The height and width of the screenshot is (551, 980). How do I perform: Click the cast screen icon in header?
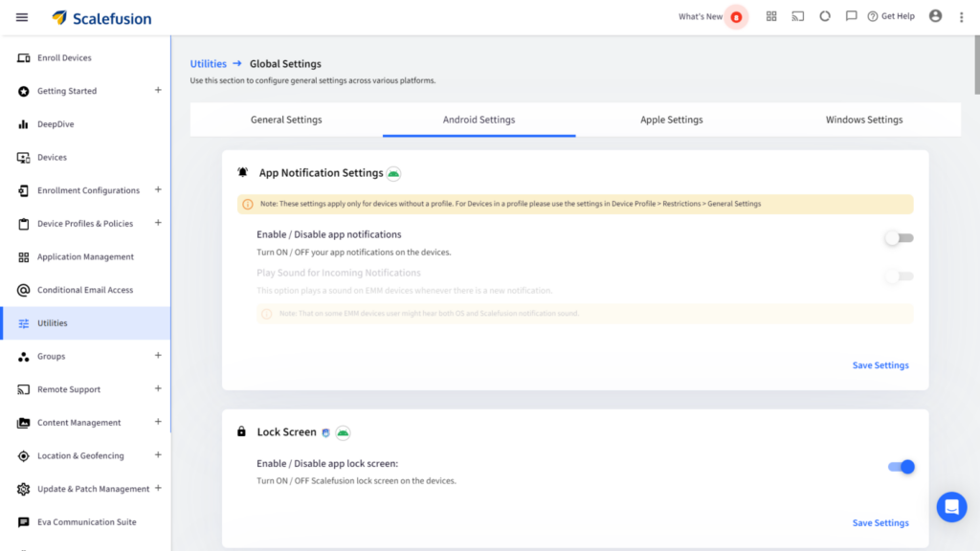click(798, 16)
